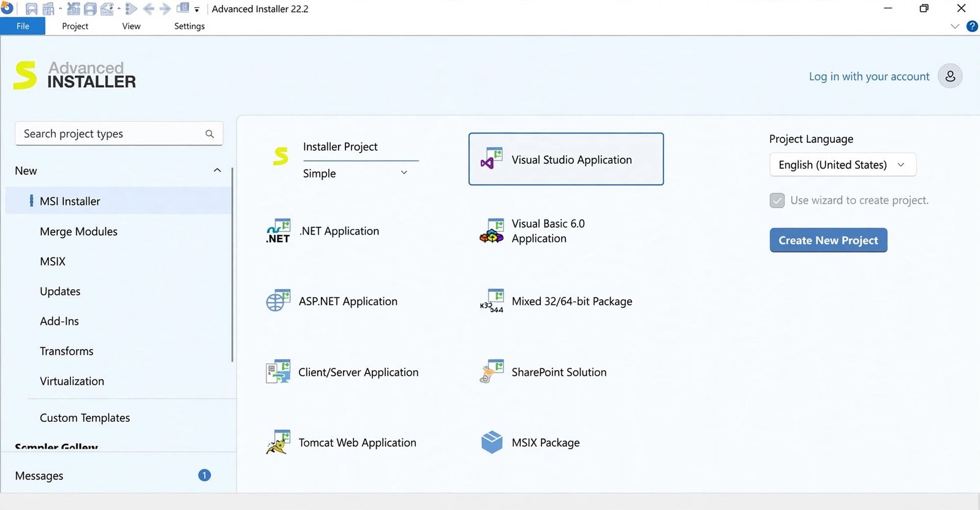Select Visual Basic 6.0 Application label

pyautogui.click(x=548, y=231)
